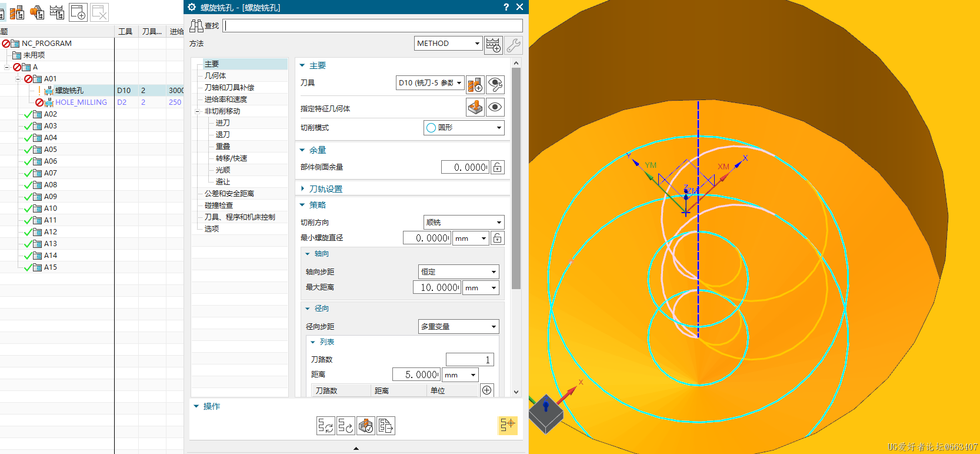Image resolution: width=980 pixels, height=454 pixels.
Task: Select 选项 navigation item
Action: (212, 229)
